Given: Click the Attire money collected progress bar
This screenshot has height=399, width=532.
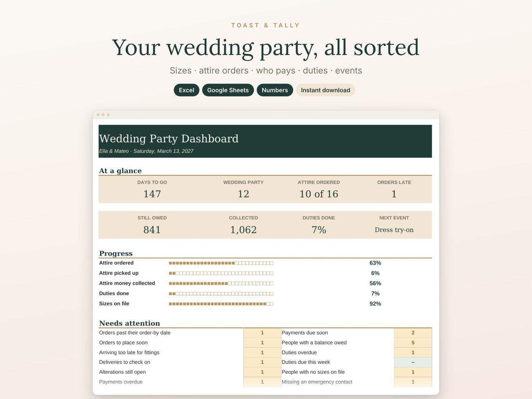Looking at the screenshot, I should 221,283.
